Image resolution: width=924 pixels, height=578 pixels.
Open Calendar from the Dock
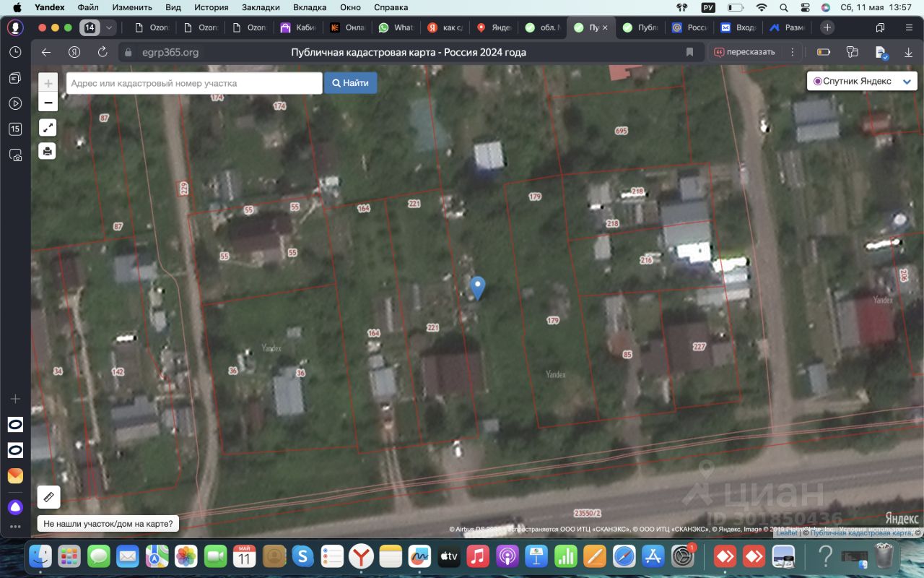click(x=244, y=556)
